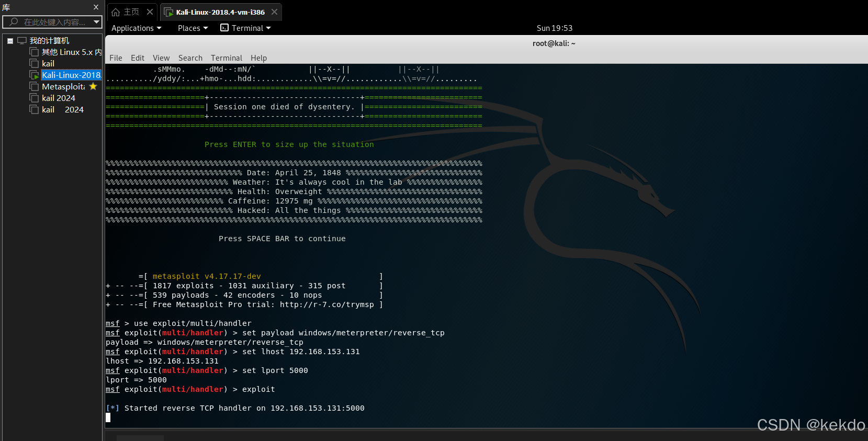Screen dimensions: 868x441
Task: Collapse the 我的计算机 tree node
Action: click(x=10, y=41)
